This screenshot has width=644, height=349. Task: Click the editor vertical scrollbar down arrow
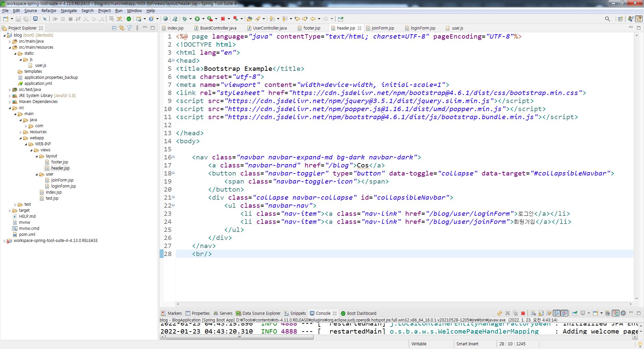(x=637, y=299)
